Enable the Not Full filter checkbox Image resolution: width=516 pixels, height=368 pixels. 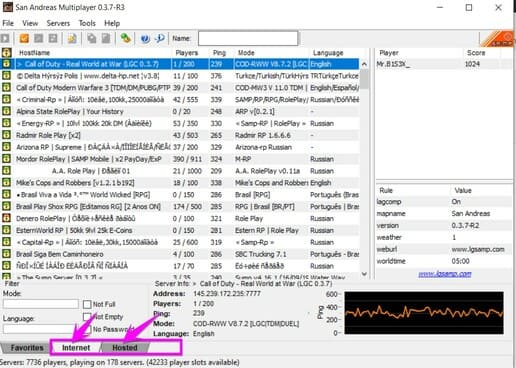coord(87,304)
